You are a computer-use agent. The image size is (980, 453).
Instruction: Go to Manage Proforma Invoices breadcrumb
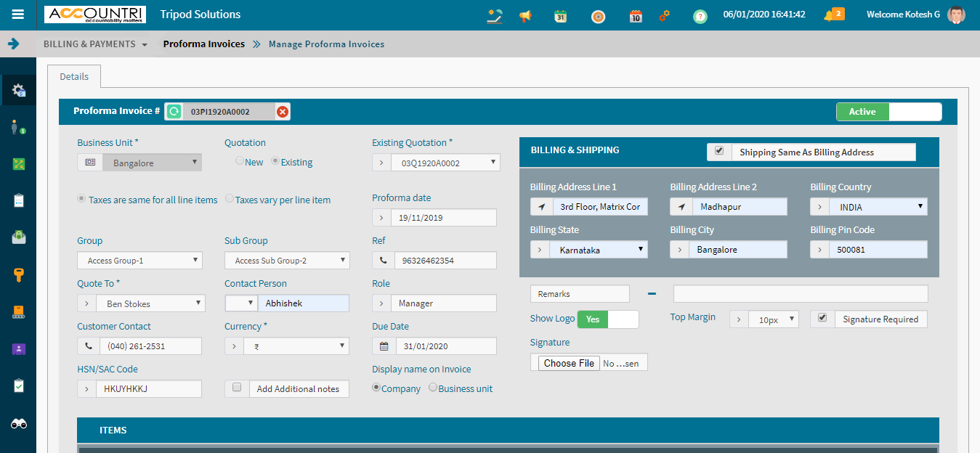point(326,44)
